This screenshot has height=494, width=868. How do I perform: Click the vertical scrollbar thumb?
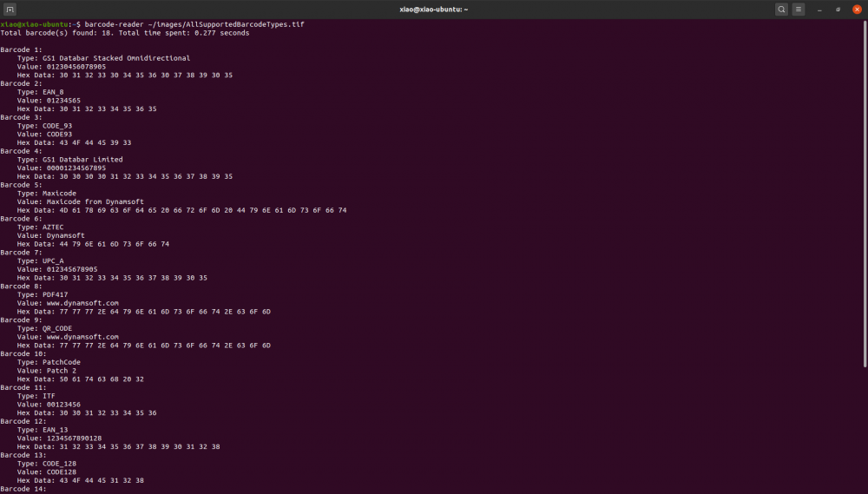[x=865, y=191]
